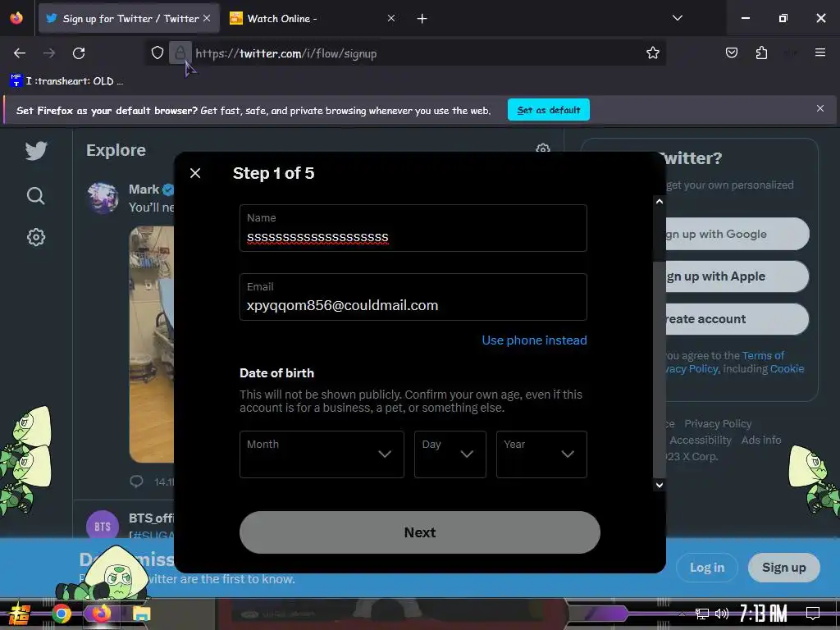Open the Firefox hamburger menu
The height and width of the screenshot is (630, 840).
click(x=819, y=52)
